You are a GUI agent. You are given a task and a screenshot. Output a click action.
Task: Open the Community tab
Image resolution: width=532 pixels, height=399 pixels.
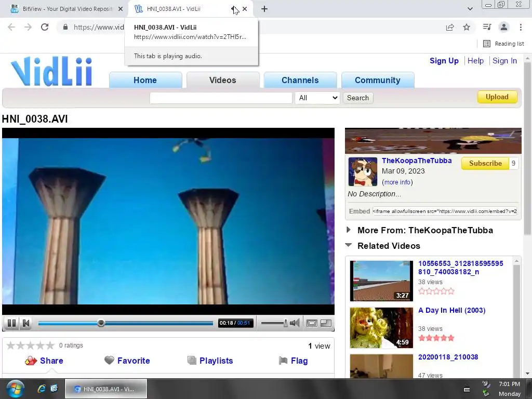click(378, 80)
